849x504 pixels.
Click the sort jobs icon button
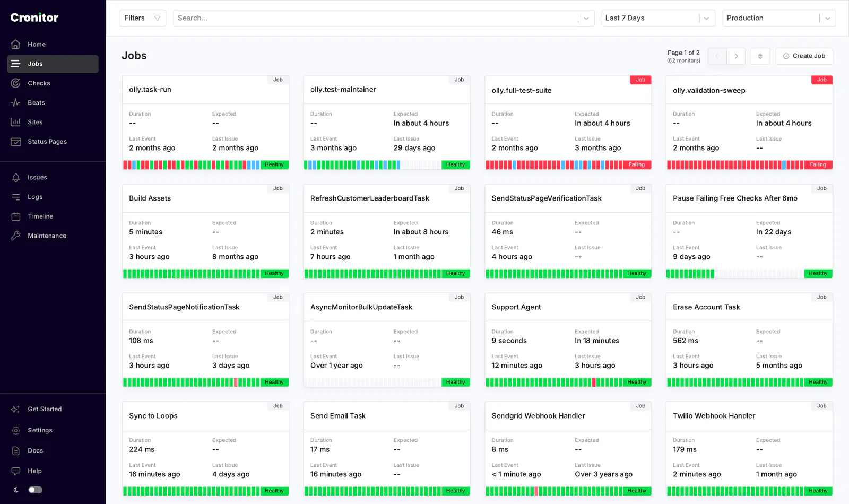(x=760, y=56)
